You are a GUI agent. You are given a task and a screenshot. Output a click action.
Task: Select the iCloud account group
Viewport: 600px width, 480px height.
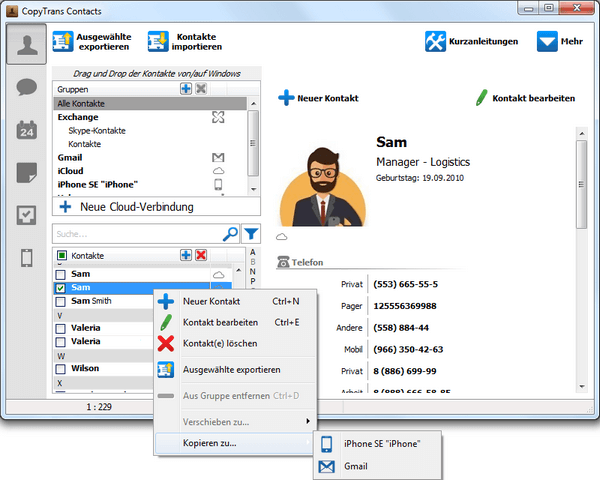(x=70, y=171)
